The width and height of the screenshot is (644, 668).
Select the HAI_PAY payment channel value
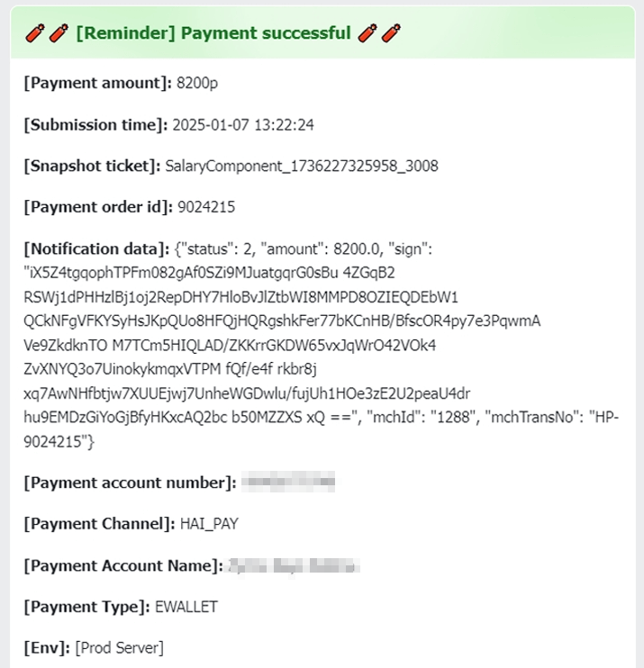(x=209, y=524)
